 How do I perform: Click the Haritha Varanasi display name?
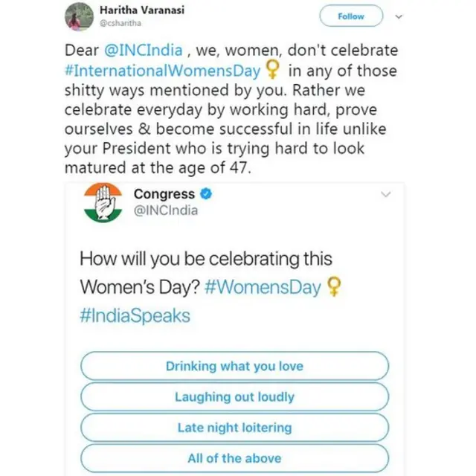tap(141, 10)
